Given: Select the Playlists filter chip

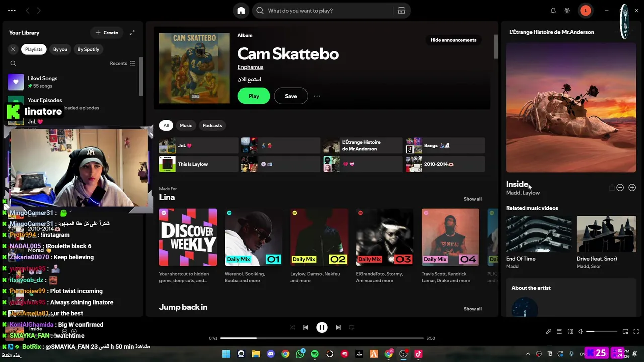Looking at the screenshot, I should point(34,49).
